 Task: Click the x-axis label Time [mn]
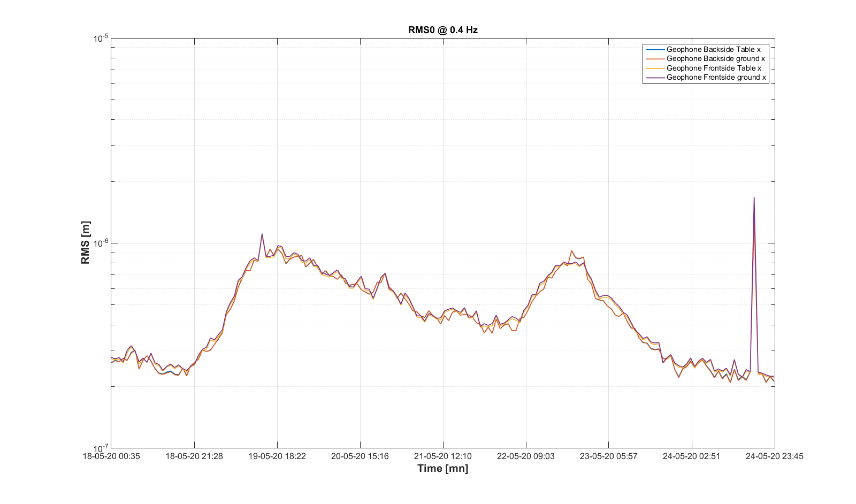[442, 469]
